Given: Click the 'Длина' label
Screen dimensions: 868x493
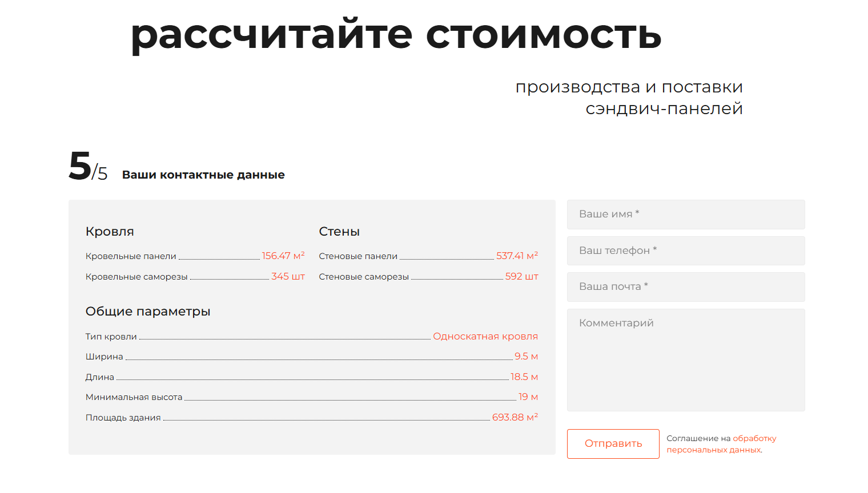Looking at the screenshot, I should pos(100,377).
